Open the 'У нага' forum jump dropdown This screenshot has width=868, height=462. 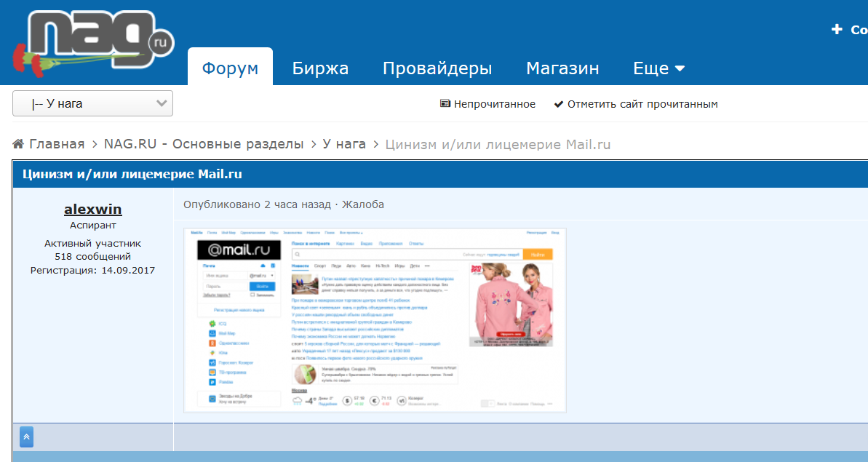click(92, 103)
